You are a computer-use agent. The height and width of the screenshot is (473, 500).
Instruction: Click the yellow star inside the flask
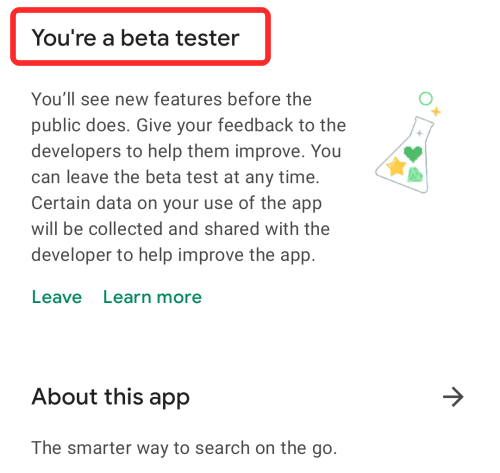tap(396, 166)
